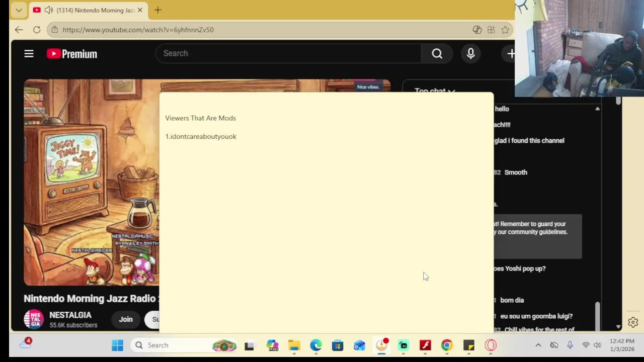Reload the page with refresh icon
The width and height of the screenshot is (644, 362).
point(37,30)
